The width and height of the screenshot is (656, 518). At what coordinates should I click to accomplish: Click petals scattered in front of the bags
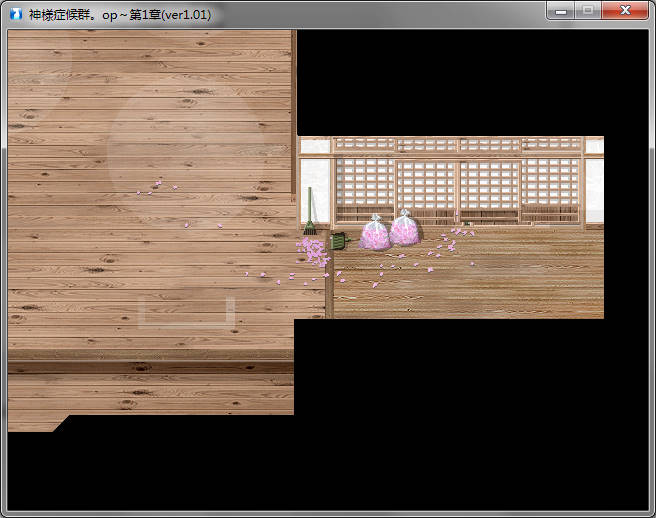pyautogui.click(x=420, y=262)
